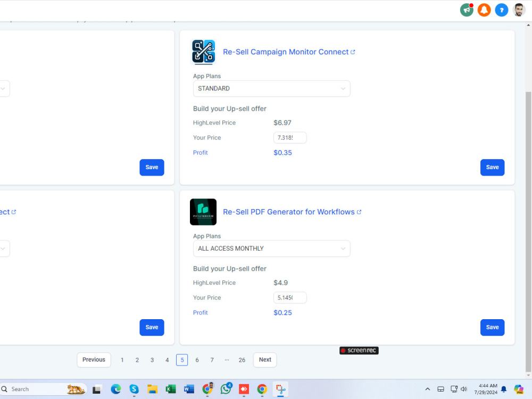Open Task View on the taskbar
Image resolution: width=532 pixels, height=399 pixels.
(x=97, y=389)
